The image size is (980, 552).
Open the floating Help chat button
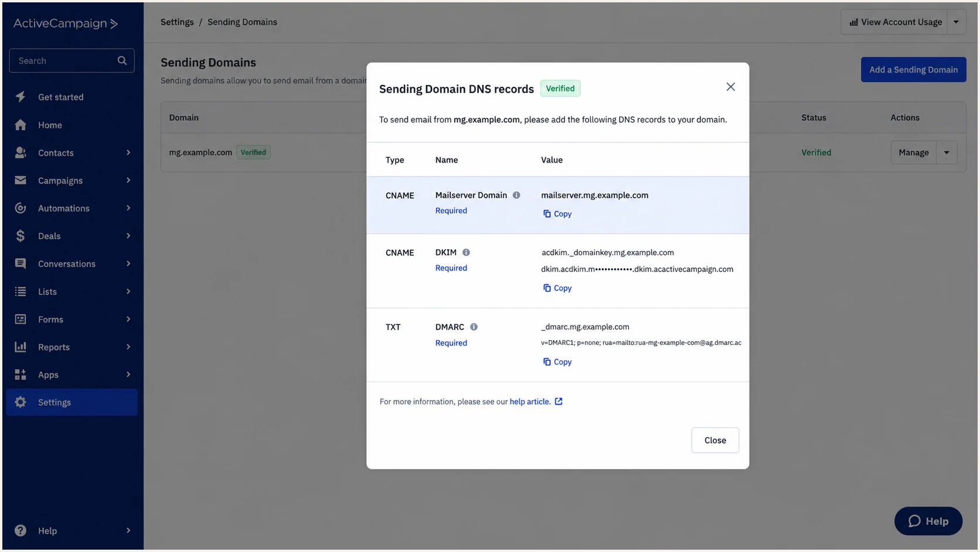[928, 521]
